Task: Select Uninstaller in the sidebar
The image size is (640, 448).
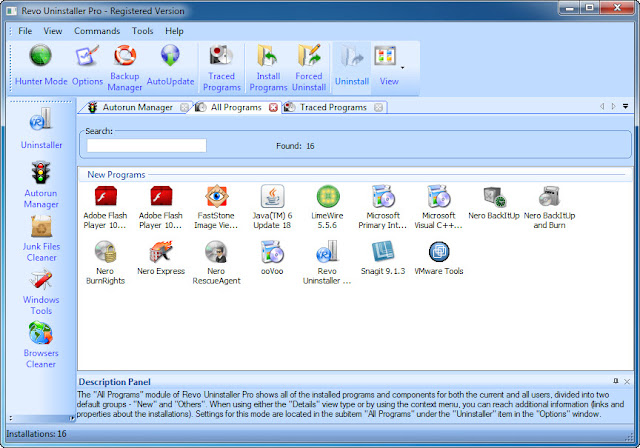Action: (41, 128)
